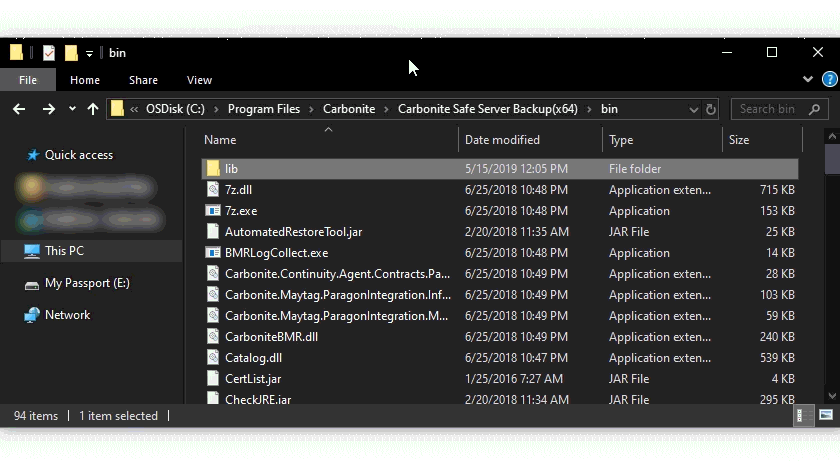840x464 pixels.
Task: Select file name CertList.jar
Action: pos(253,378)
